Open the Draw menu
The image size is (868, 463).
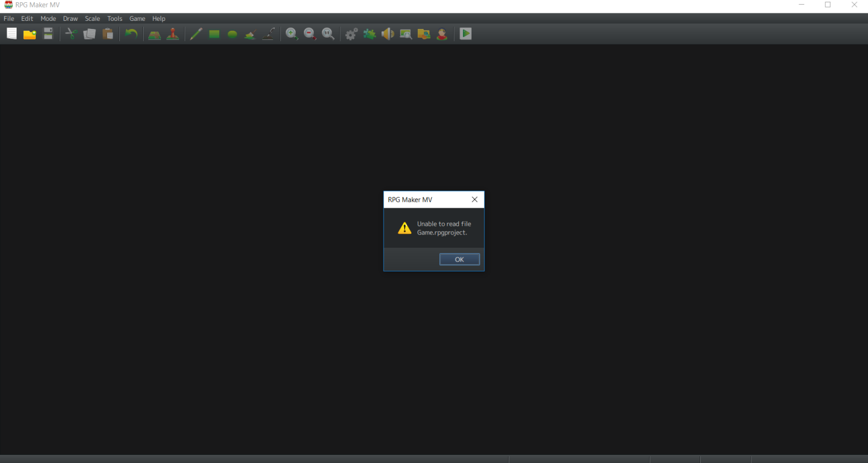(71, 19)
